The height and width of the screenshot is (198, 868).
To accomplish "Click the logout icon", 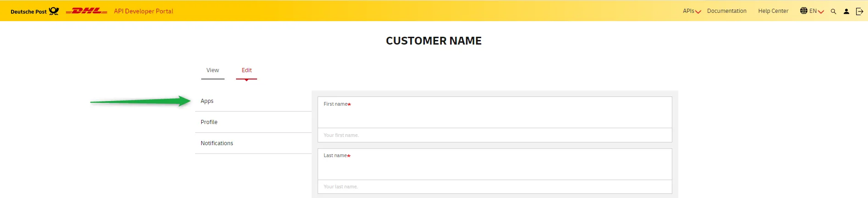I will [860, 11].
